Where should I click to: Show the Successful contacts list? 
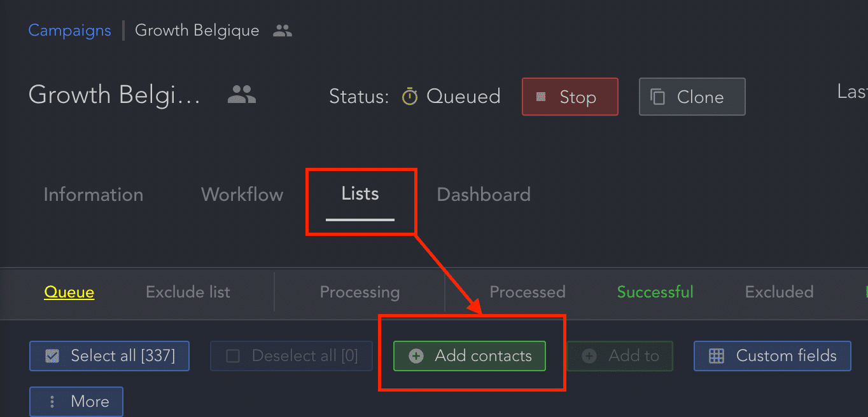[x=655, y=292]
